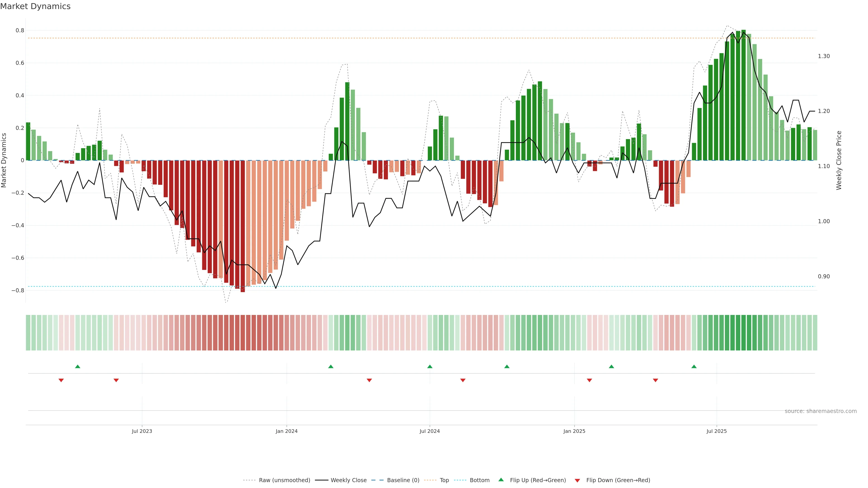Click the red Flip Down triangle in legend
This screenshot has height=488, width=868.
577,480
